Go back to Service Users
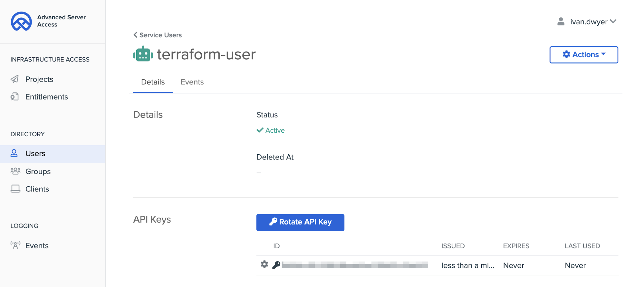Image resolution: width=644 pixels, height=287 pixels. (x=158, y=35)
